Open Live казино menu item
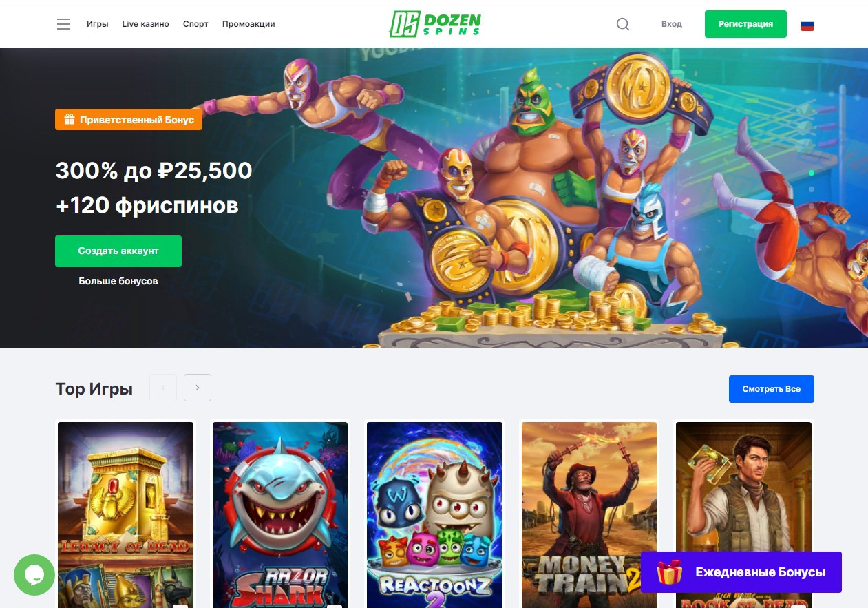 tap(145, 24)
